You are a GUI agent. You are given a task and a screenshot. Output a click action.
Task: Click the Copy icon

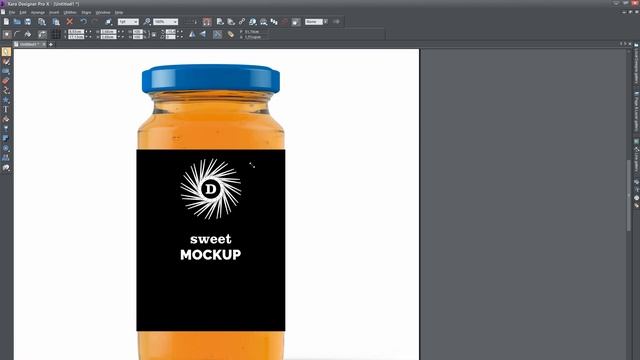pos(42,22)
